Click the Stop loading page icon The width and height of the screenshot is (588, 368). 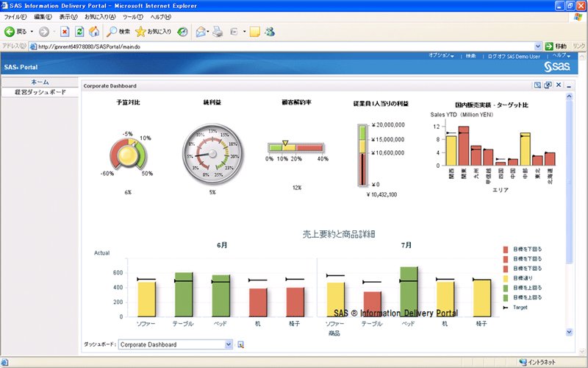click(65, 32)
